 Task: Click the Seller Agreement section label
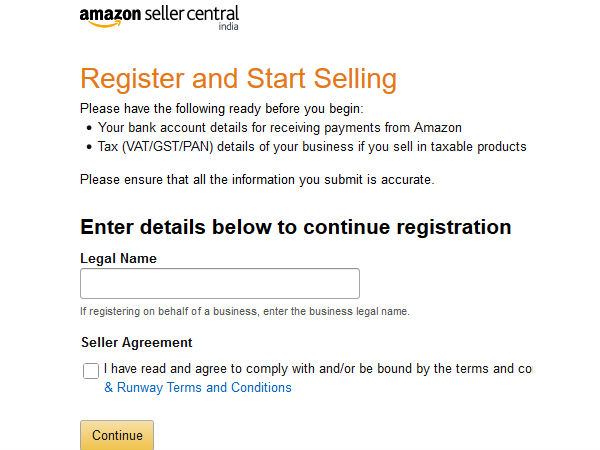[136, 342]
